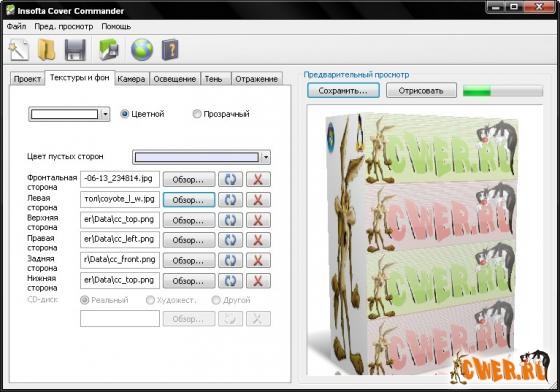Click the 3D box preview image
Viewport: 560px width, 392px height.
click(425, 240)
